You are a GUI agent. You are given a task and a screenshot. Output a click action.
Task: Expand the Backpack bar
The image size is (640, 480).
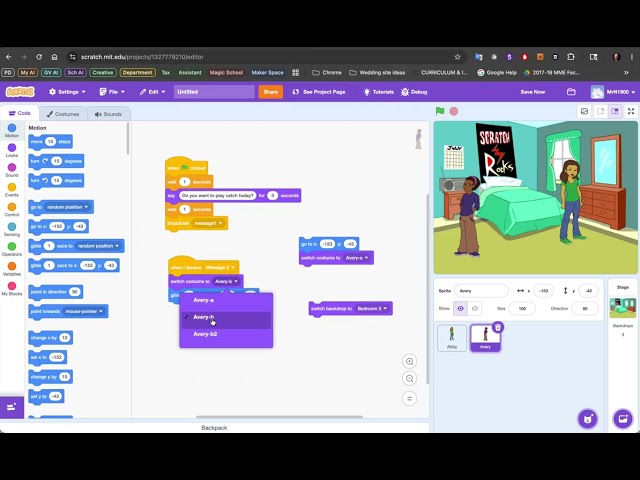(x=214, y=428)
